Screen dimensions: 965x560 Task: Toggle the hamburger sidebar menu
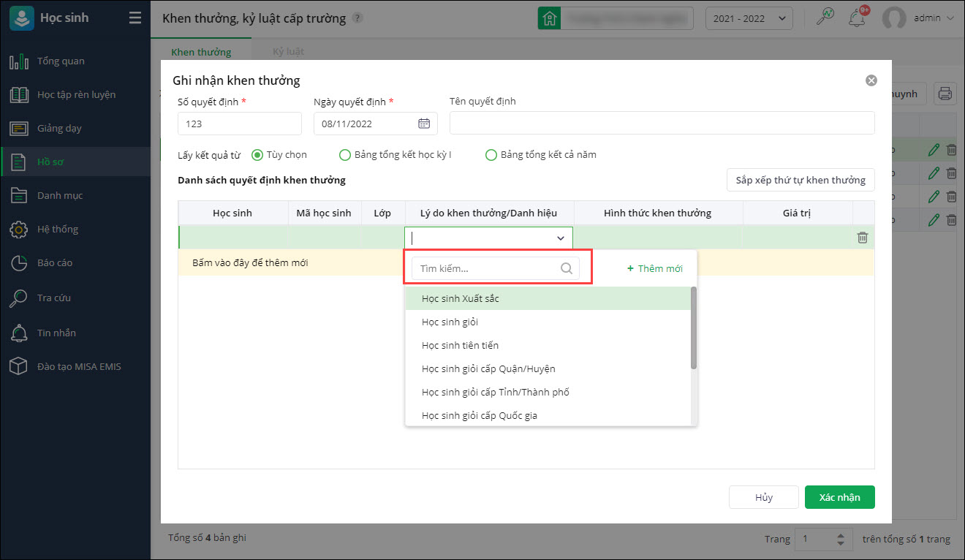(x=135, y=18)
